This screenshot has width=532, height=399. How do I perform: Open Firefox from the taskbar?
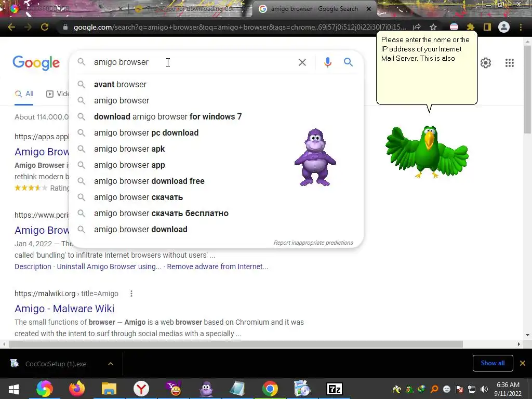point(77,389)
